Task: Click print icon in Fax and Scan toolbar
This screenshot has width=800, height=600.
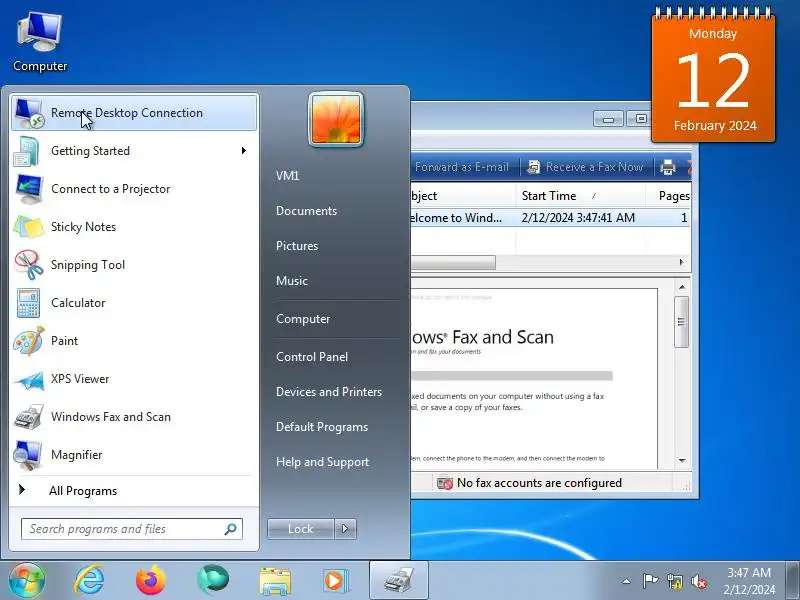Action: pyautogui.click(x=668, y=167)
